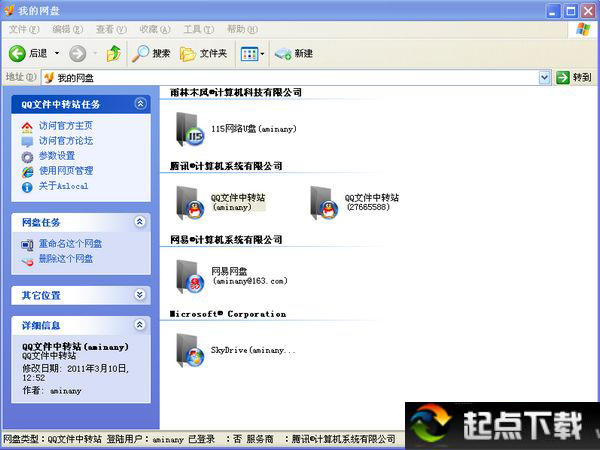Close the 我的网盘 window
The image size is (600, 450).
(x=589, y=11)
